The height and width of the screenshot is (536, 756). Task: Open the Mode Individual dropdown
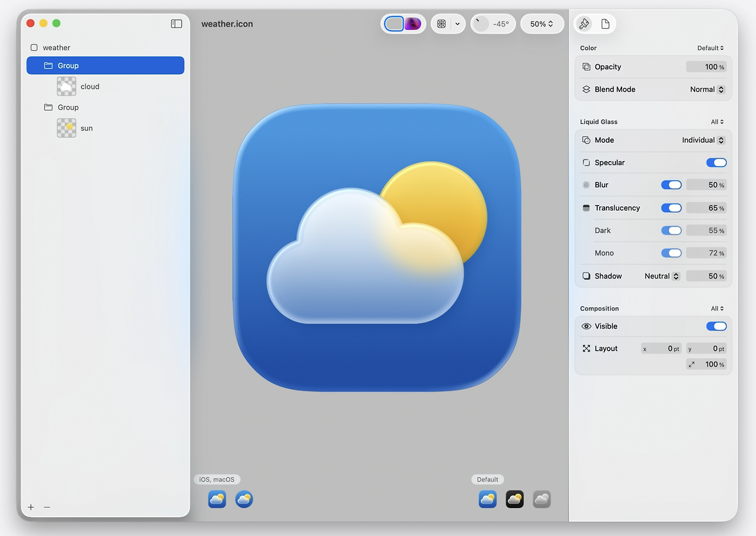[703, 140]
